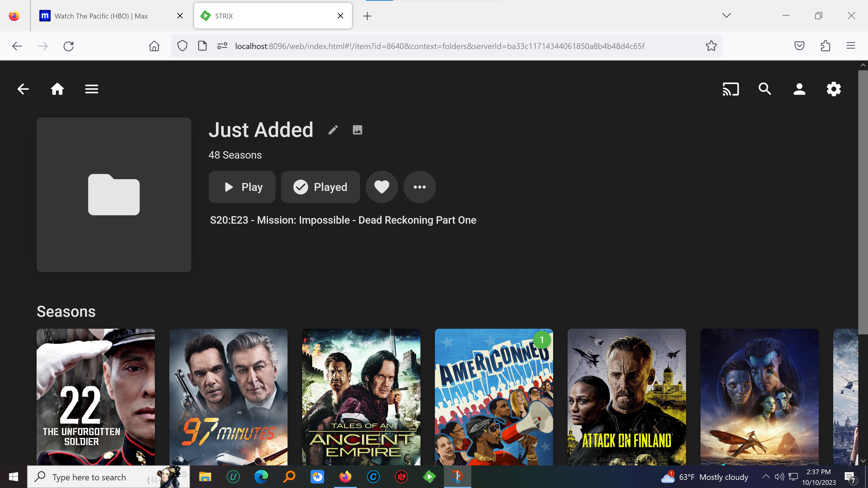Open the hamburger navigation menu
Screen dimensions: 868x488
(91, 89)
